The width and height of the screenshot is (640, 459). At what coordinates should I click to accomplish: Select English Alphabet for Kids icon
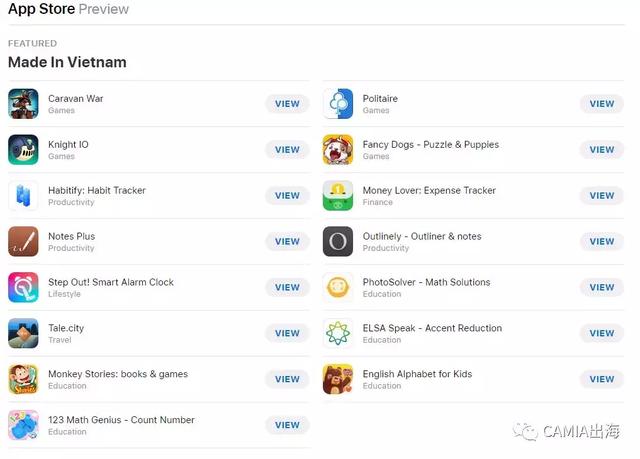(x=338, y=379)
